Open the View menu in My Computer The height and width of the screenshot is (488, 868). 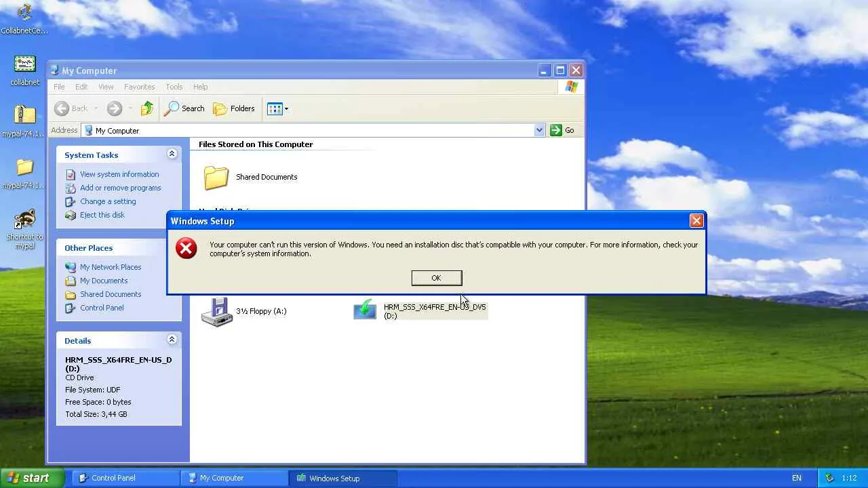pos(106,87)
